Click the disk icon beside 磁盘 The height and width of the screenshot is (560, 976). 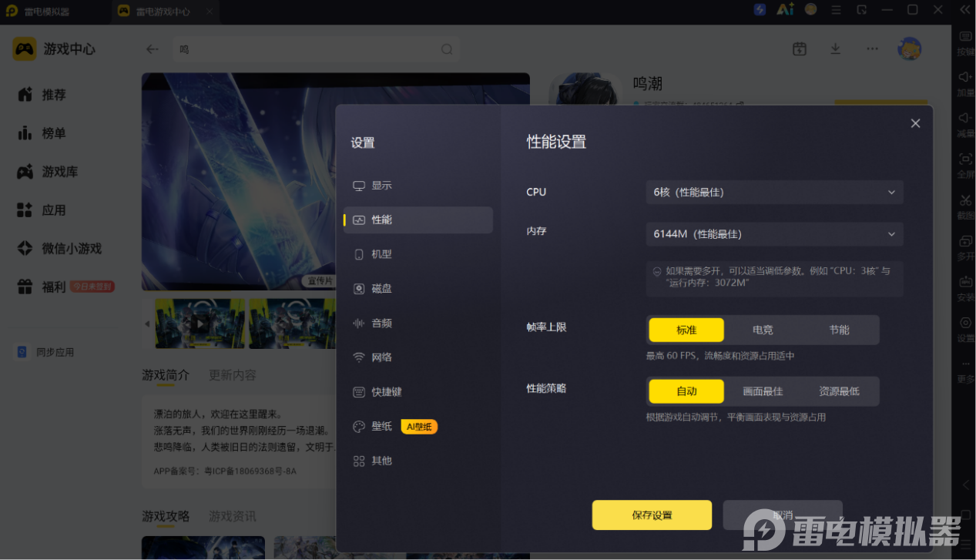358,288
